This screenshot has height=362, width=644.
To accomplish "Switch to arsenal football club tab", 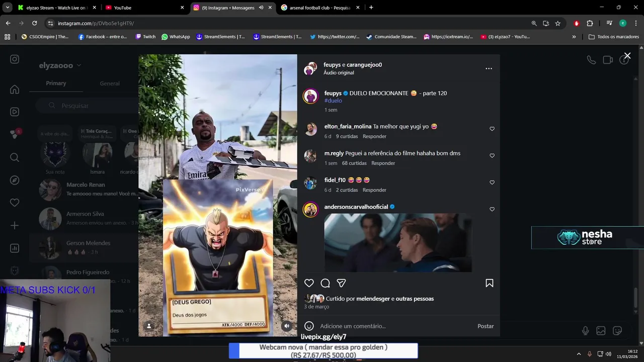I will (320, 8).
